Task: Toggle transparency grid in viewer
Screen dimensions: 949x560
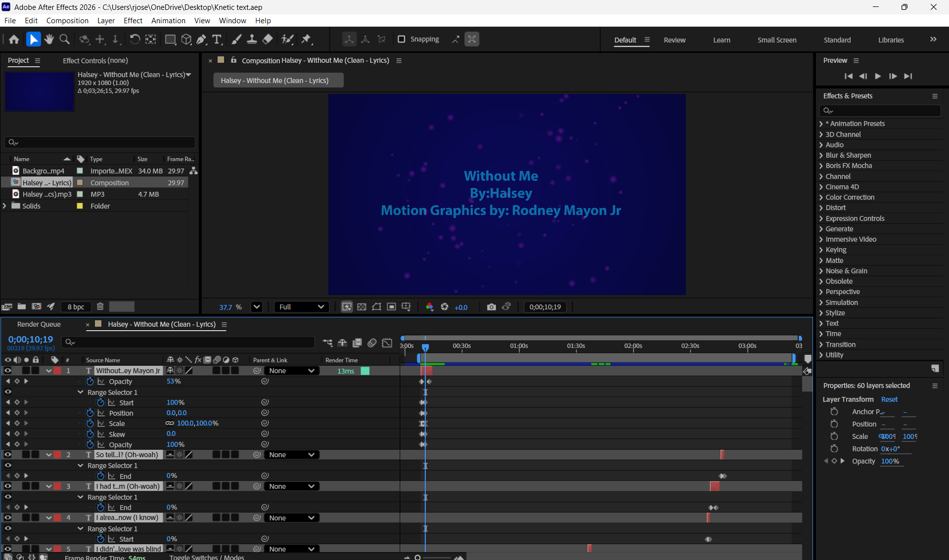Action: point(362,307)
